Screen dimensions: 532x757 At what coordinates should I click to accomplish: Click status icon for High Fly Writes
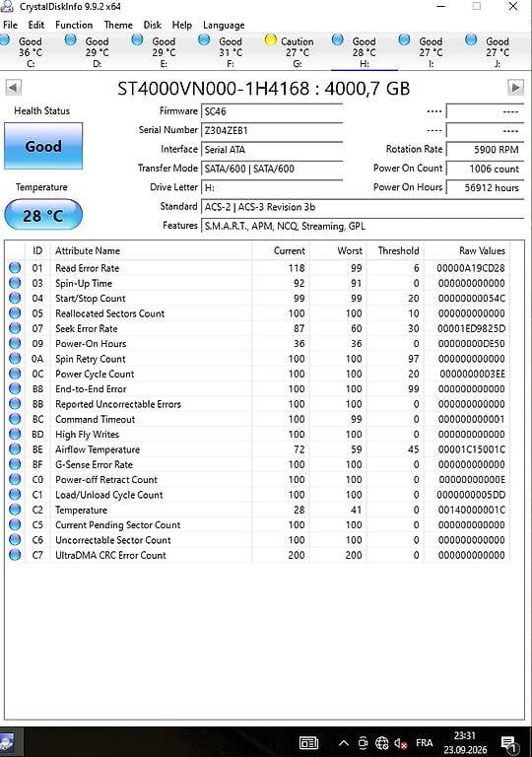15,434
